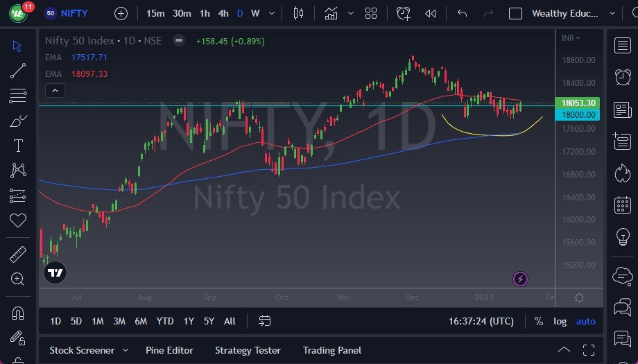Click the TradingView logo on chart
This screenshot has height=364, width=638.
pyautogui.click(x=55, y=272)
